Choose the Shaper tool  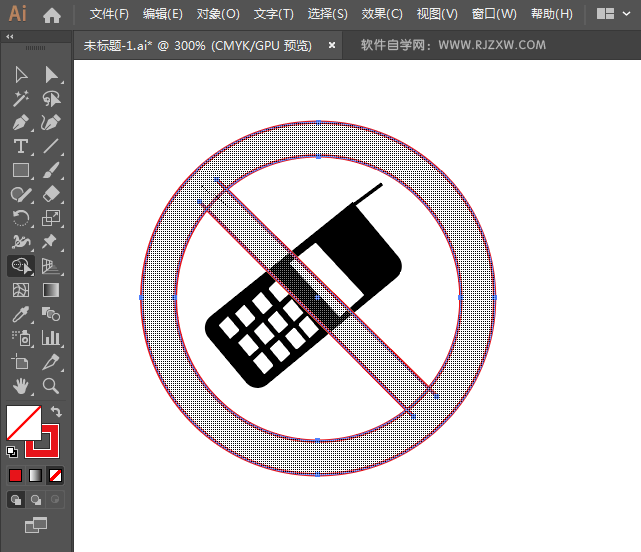(x=21, y=194)
